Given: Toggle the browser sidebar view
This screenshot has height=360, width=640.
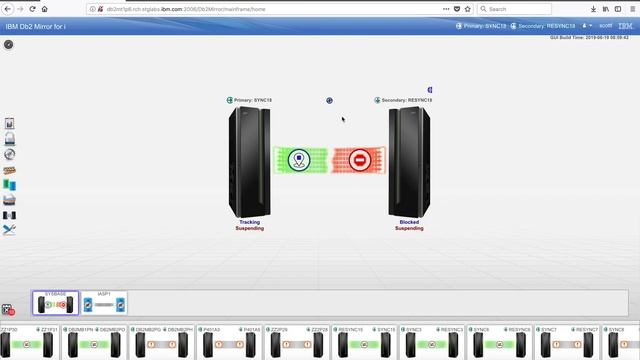Looking at the screenshot, I should [x=618, y=9].
